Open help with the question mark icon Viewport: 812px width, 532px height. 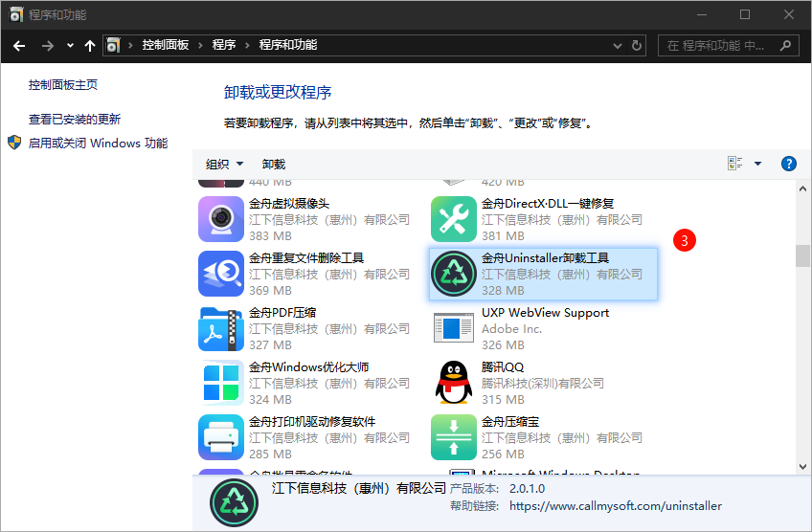(x=789, y=164)
